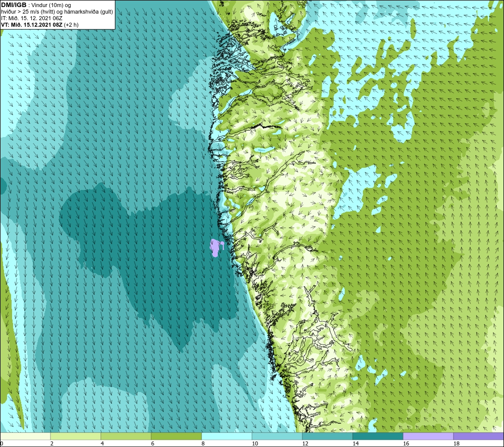Click the 'hviður > 25 m/s (hvítt)' legend line

[57, 12]
